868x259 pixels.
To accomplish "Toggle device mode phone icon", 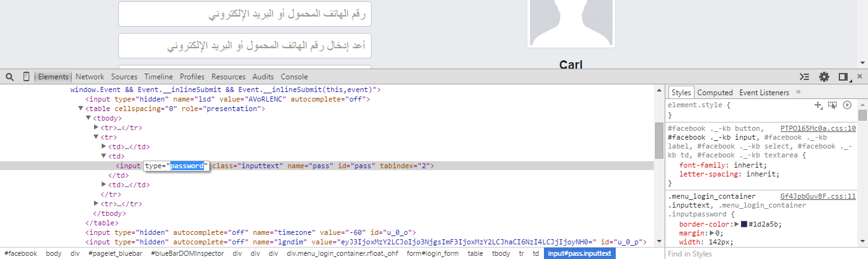I will [x=26, y=77].
